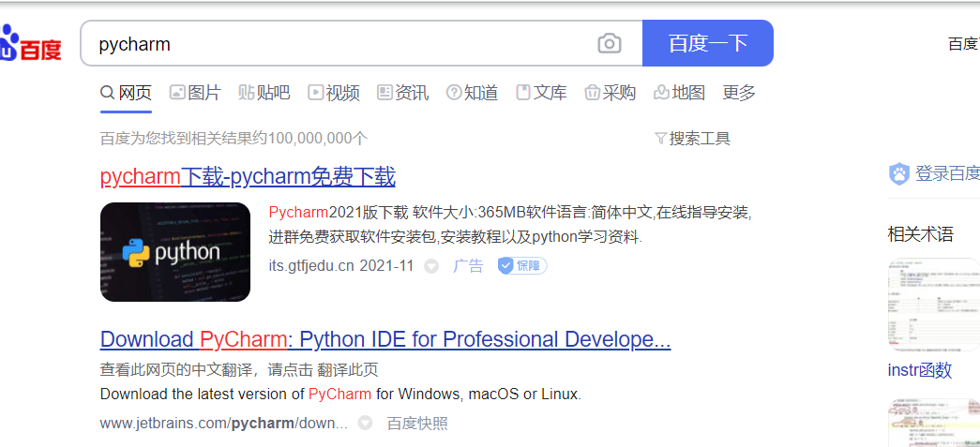The height and width of the screenshot is (447, 980).
Task: Click the 地图 map pin icon
Action: 661,93
